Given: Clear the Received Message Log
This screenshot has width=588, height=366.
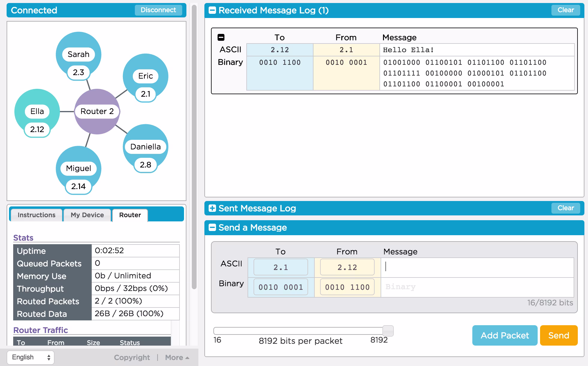Looking at the screenshot, I should [566, 10].
